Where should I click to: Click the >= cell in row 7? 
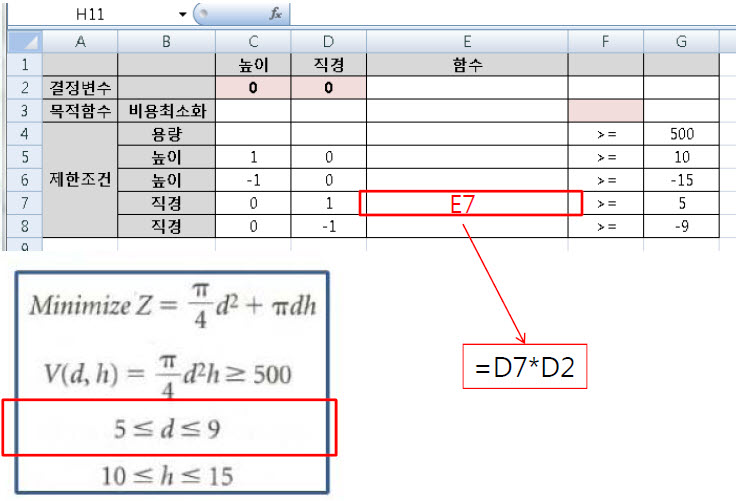coord(606,203)
